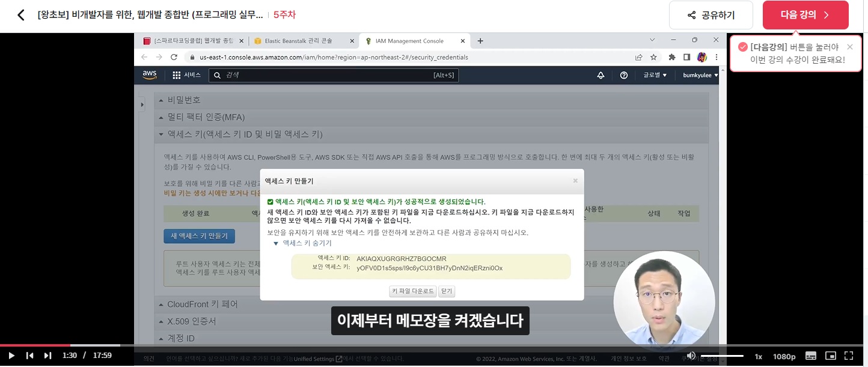Image resolution: width=868 pixels, height=367 pixels.
Task: Open the AWS help question-mark icon
Action: pos(624,75)
